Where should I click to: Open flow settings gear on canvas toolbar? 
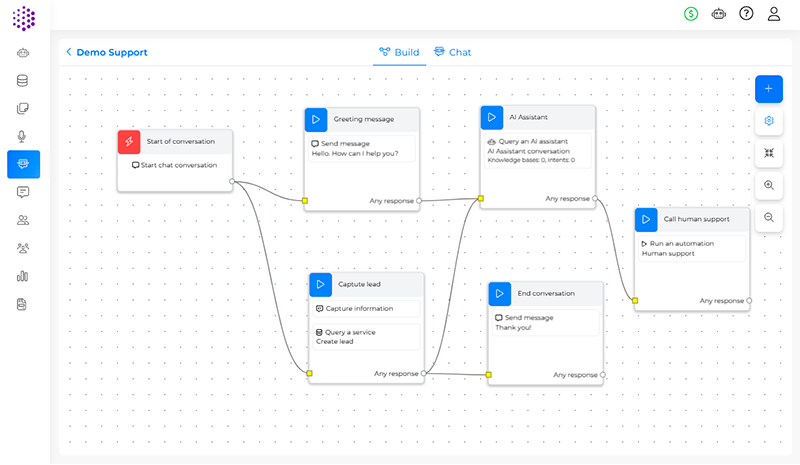[x=768, y=121]
